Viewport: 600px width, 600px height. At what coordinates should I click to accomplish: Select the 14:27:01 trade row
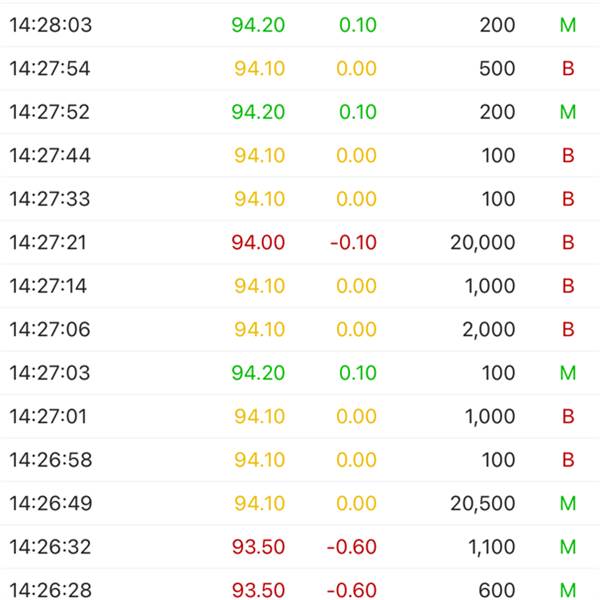click(x=300, y=417)
